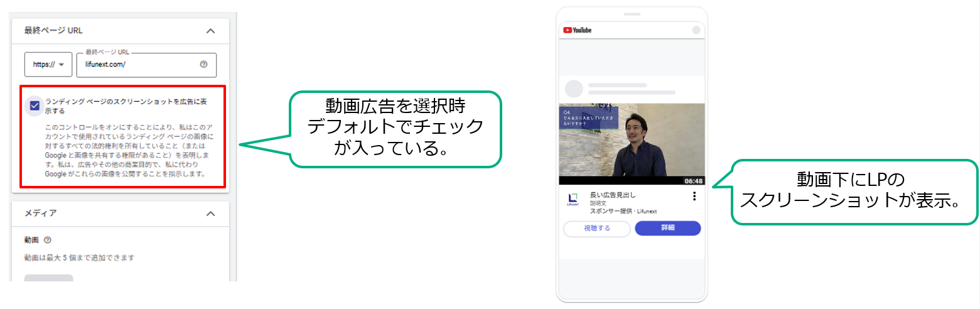Click the help icon next to 動画

tap(48, 240)
